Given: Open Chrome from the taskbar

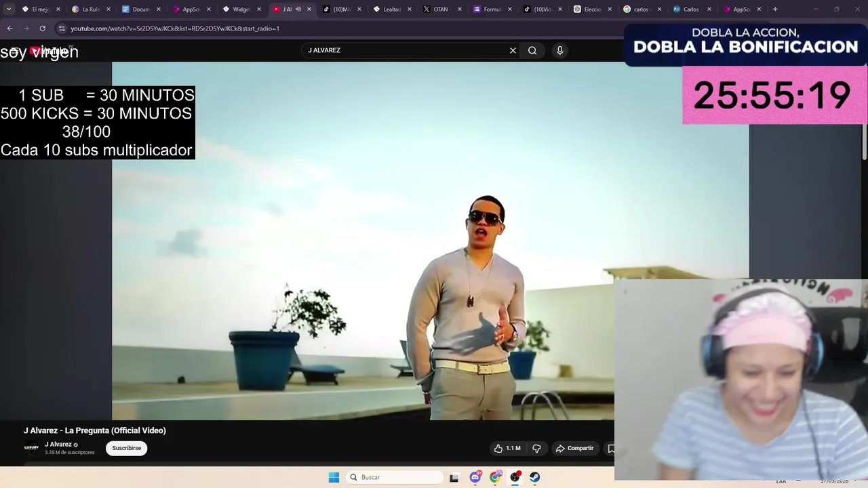Looking at the screenshot, I should [x=495, y=477].
